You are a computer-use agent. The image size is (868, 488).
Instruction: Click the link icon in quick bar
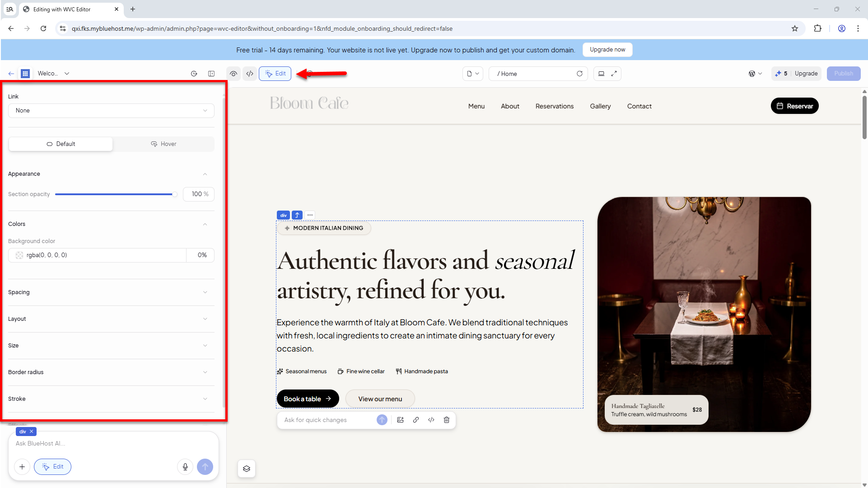pos(416,420)
